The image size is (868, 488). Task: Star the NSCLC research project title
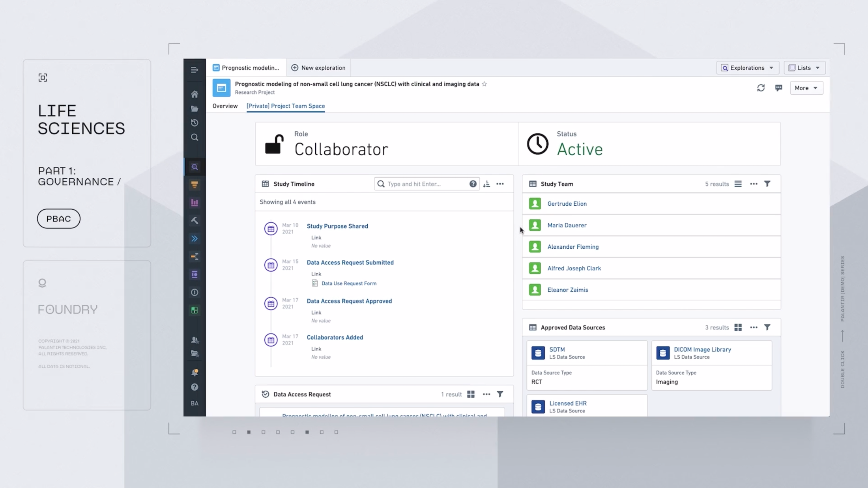click(484, 84)
